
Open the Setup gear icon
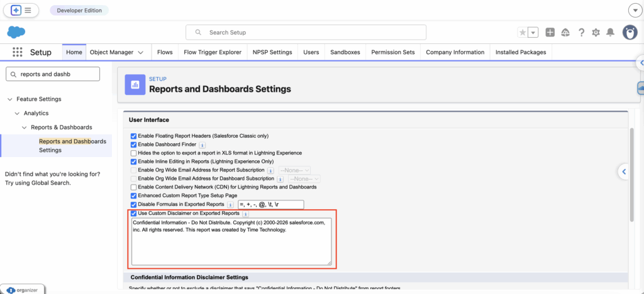pos(596,33)
